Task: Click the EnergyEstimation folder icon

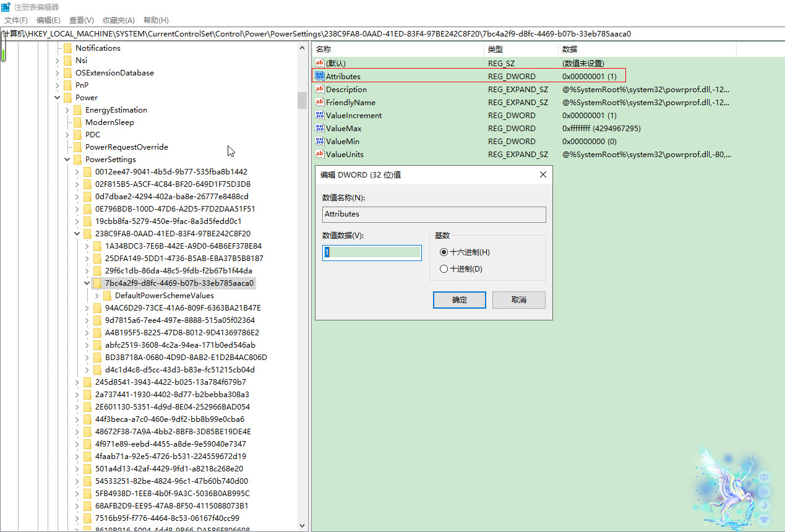Action: tap(78, 109)
